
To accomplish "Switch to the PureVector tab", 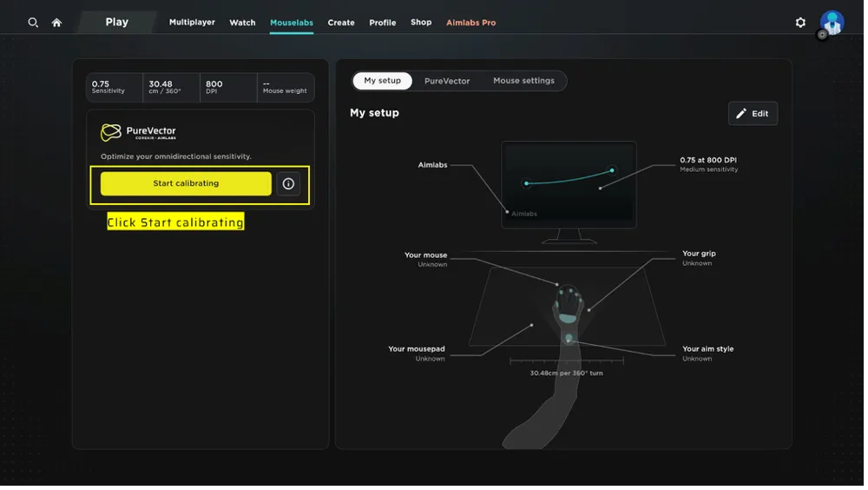I will tap(447, 81).
